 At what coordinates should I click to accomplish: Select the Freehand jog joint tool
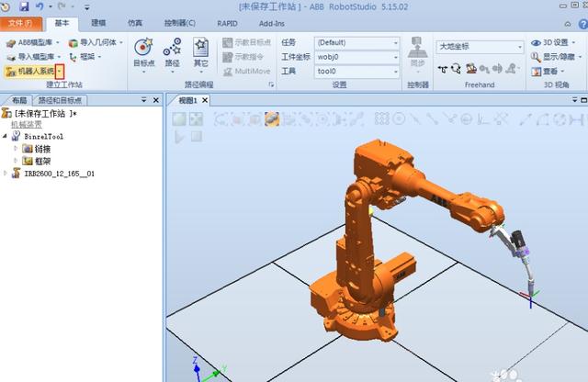pos(471,69)
